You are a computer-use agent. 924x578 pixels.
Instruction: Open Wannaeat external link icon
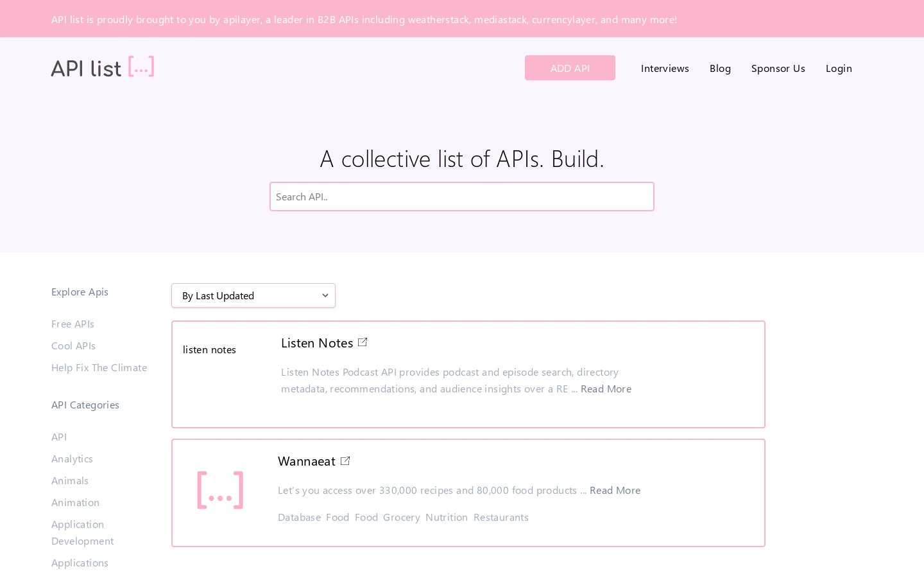(345, 460)
